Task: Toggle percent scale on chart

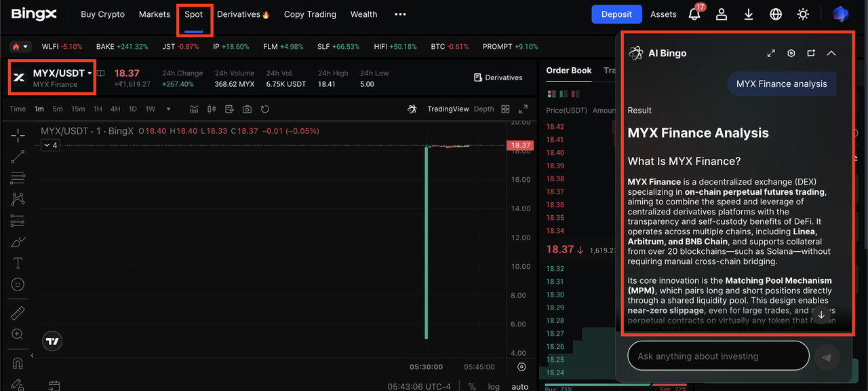Action: click(x=472, y=386)
